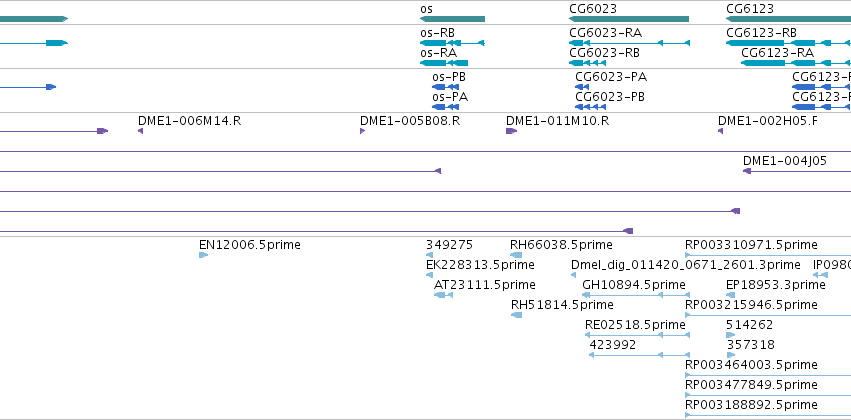The height and width of the screenshot is (420, 851).
Task: Open the os-PA protein feature
Action: coord(446,107)
